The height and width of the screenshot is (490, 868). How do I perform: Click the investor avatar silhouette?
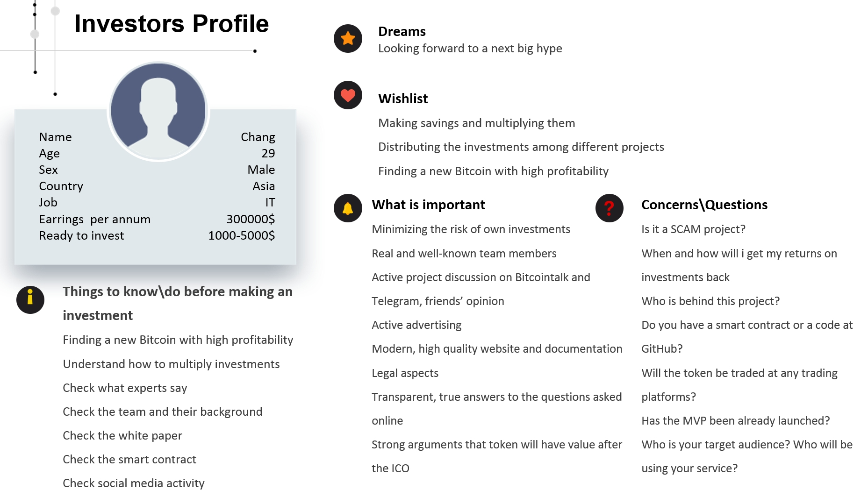(158, 112)
